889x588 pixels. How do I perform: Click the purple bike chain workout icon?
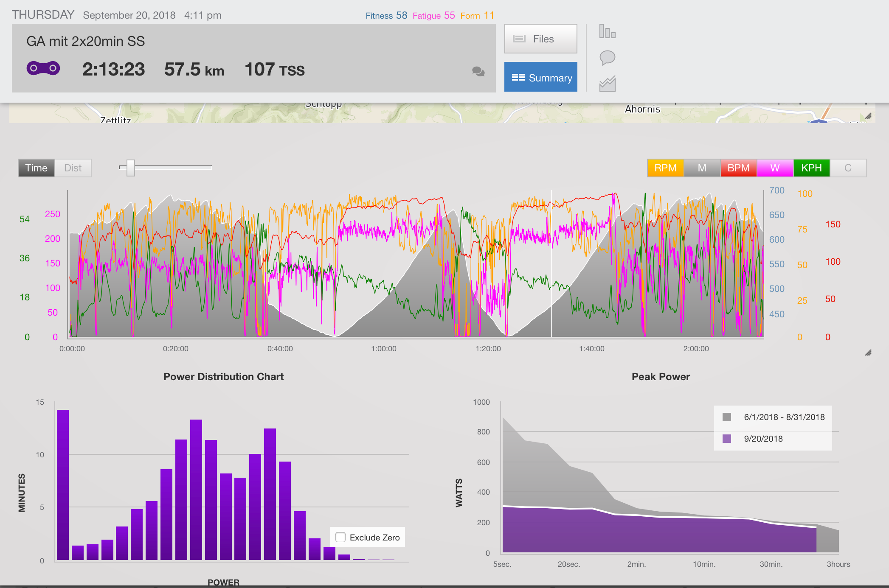[x=43, y=68]
